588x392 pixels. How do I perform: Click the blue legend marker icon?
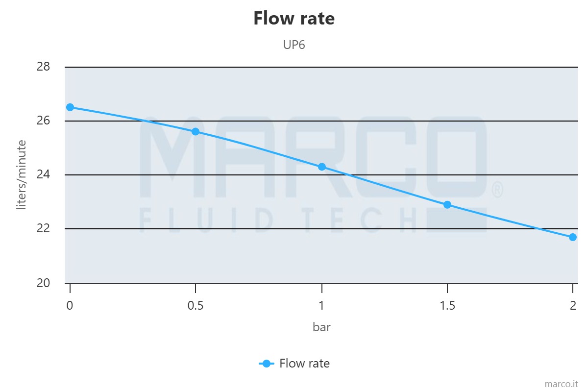pyautogui.click(x=266, y=364)
